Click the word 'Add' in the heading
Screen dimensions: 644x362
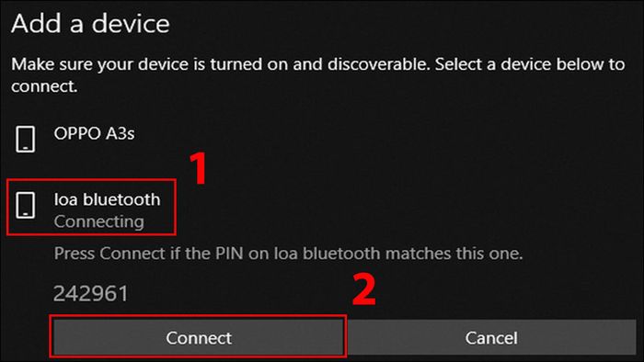pos(37,23)
